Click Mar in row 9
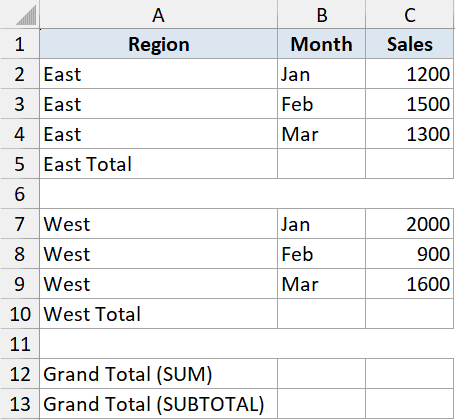Viewport: 455px width, 420px height. (x=321, y=284)
